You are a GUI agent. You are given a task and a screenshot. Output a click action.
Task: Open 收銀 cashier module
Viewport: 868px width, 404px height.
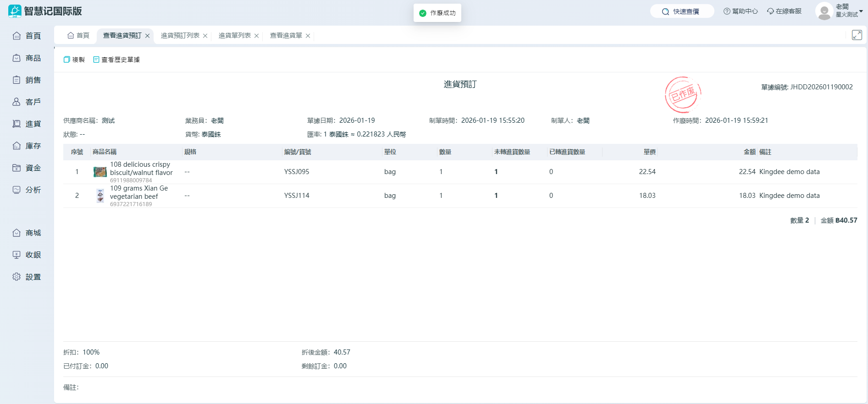point(27,255)
